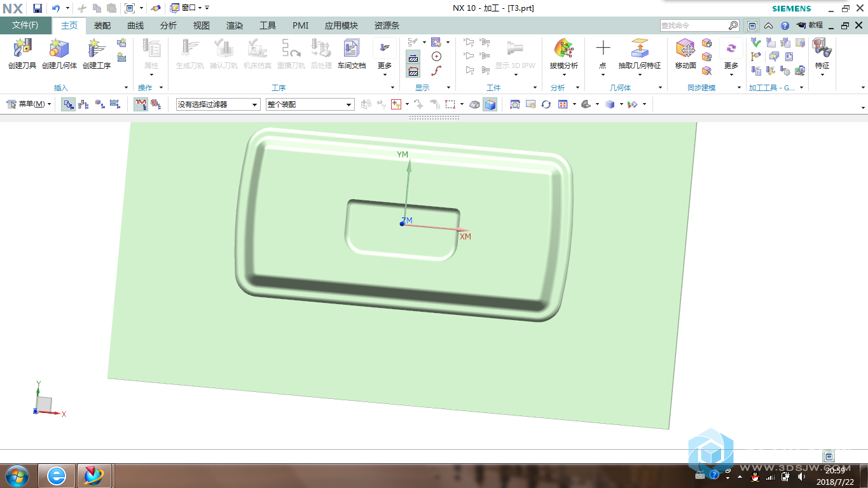Click the Pan hand icon in the view toolbar
Image resolution: width=868 pixels, height=488 pixels.
tap(530, 104)
